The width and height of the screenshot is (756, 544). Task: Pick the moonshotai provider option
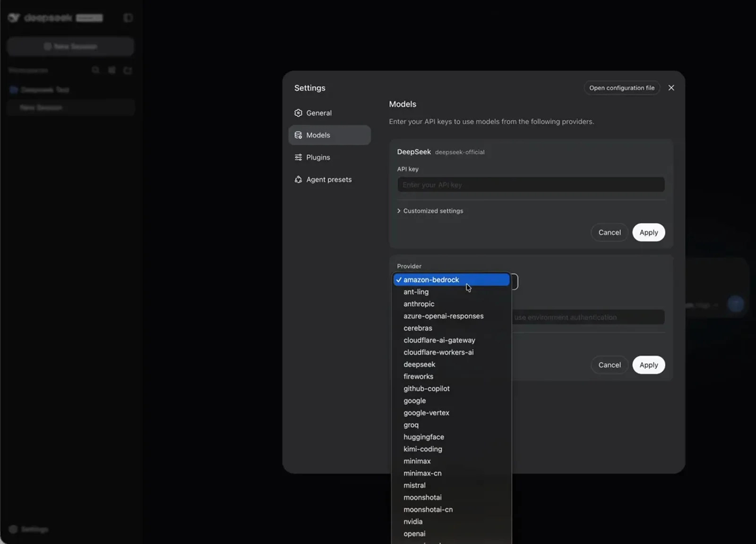click(451, 497)
